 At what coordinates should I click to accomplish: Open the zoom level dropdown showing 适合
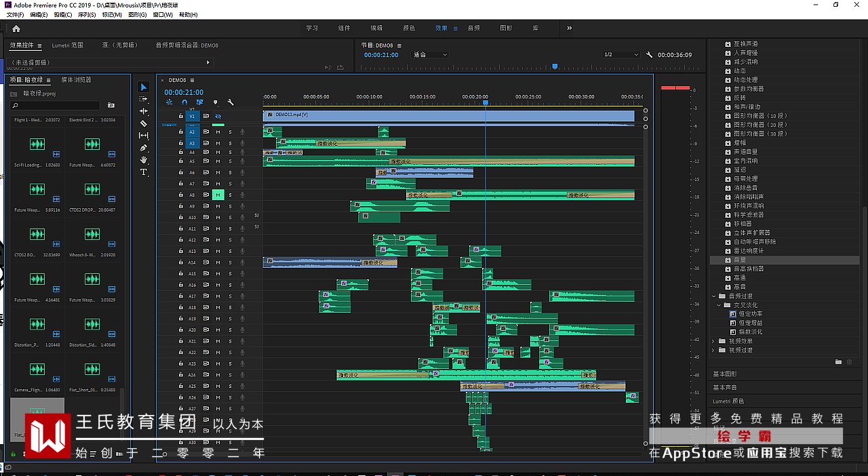(x=430, y=55)
